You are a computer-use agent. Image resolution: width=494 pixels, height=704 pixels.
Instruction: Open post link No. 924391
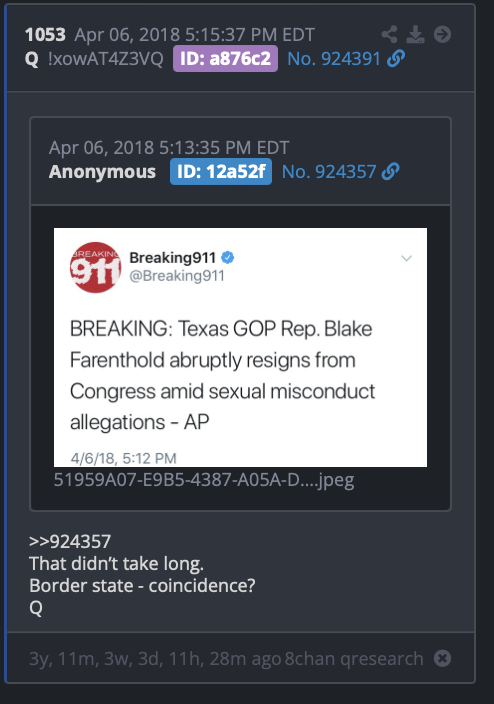point(334,59)
